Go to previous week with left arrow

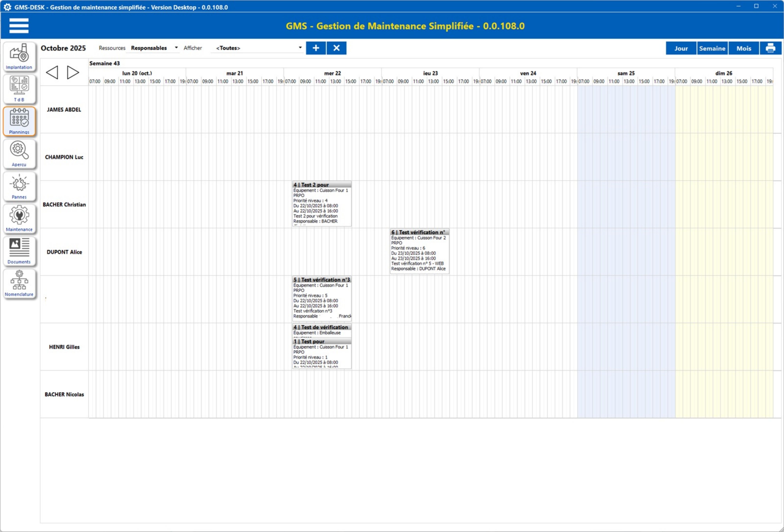coord(52,72)
